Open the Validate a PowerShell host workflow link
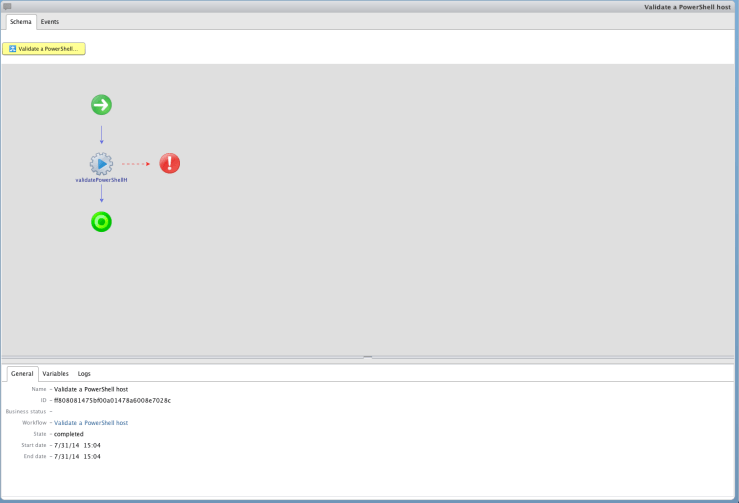739x503 pixels. tap(91, 423)
